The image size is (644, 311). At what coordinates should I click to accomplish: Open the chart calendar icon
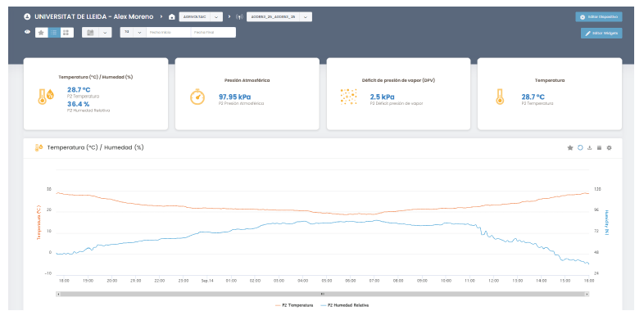599,147
